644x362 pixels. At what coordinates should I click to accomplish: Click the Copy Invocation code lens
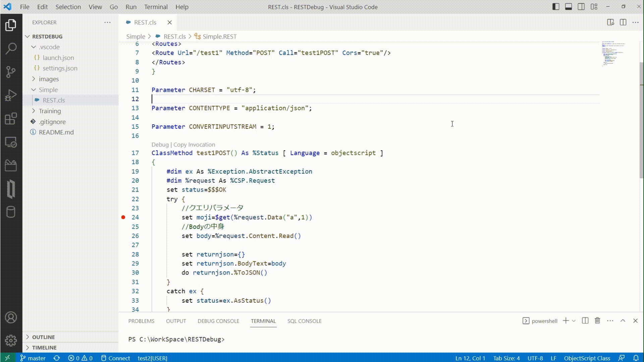click(194, 144)
